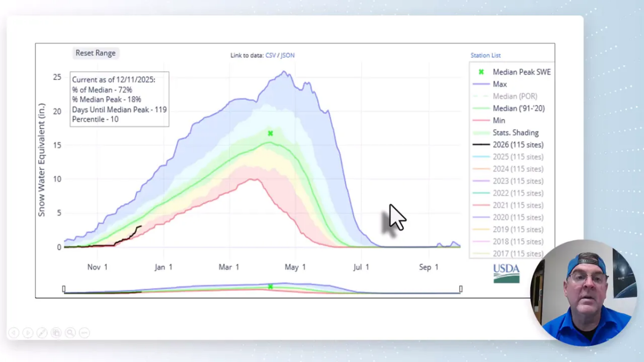Click the right range slider handle

click(460, 289)
